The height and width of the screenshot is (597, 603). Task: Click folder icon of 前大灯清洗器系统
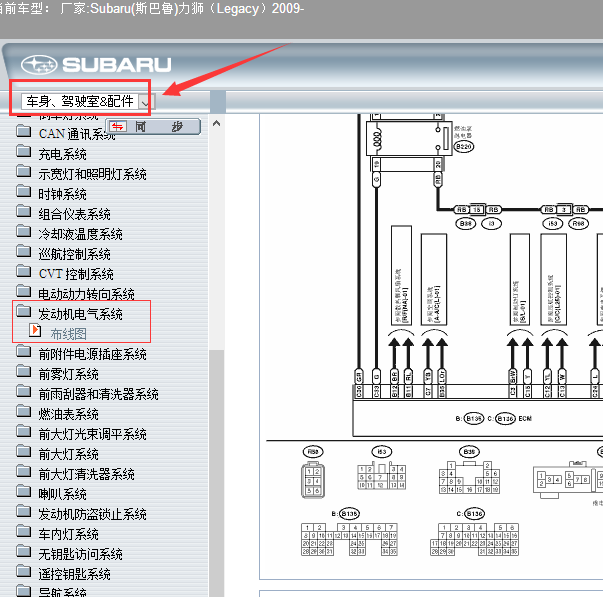[24, 471]
